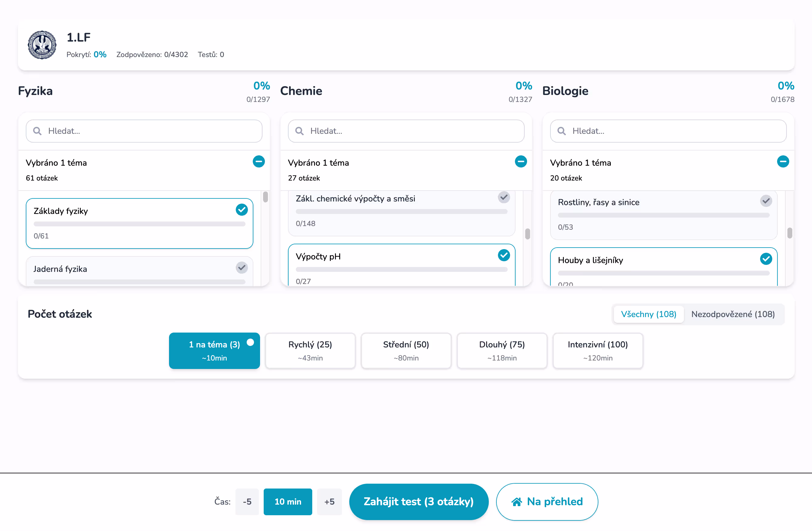Image resolution: width=812 pixels, height=531 pixels.
Task: Click search magnifier icon in Chemie panel
Action: (299, 131)
